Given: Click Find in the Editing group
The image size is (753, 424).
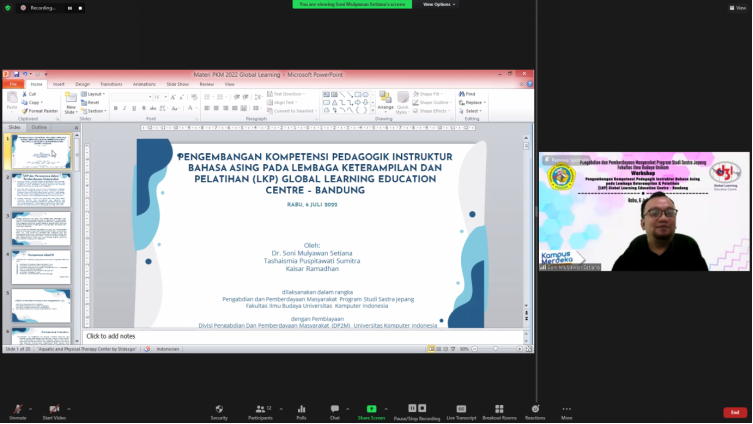Looking at the screenshot, I should (x=467, y=94).
